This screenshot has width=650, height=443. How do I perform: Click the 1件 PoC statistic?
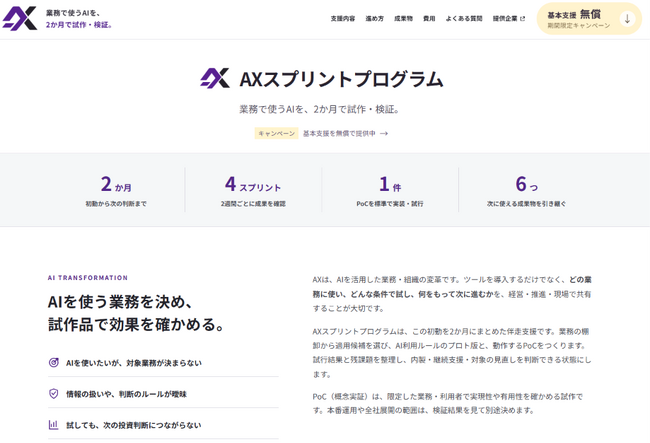390,184
